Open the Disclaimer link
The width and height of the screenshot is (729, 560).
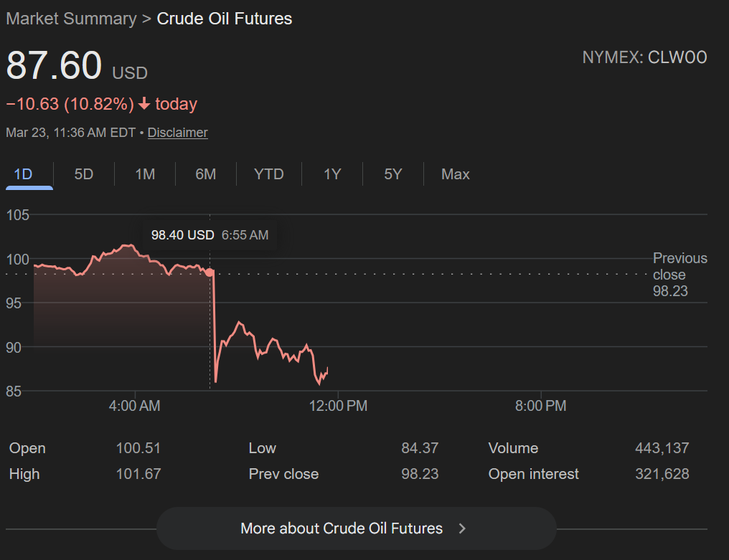click(x=177, y=133)
